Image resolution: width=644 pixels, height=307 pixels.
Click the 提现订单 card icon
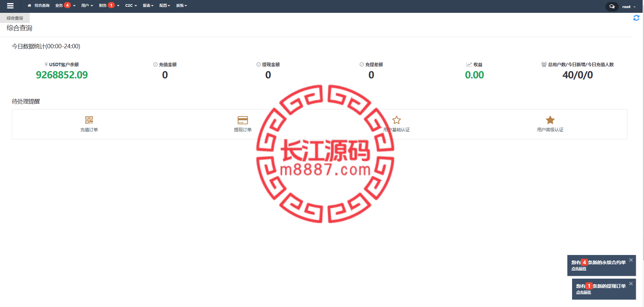point(243,120)
